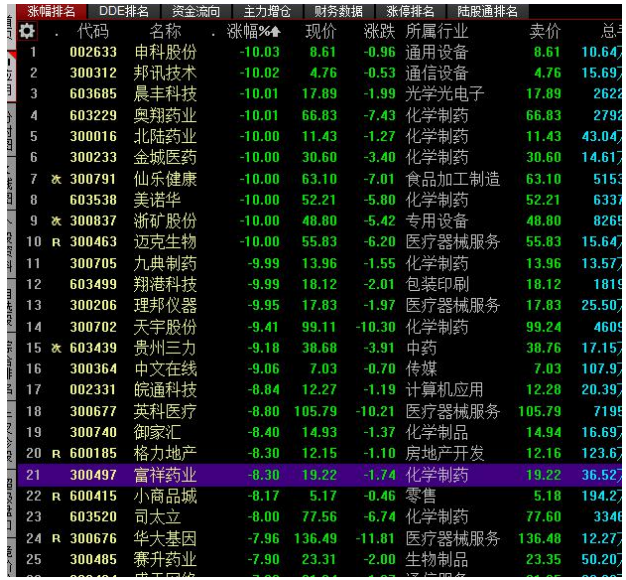Select the 仙乐健康 stock name
Viewport: 626px width, 580px height.
click(165, 179)
